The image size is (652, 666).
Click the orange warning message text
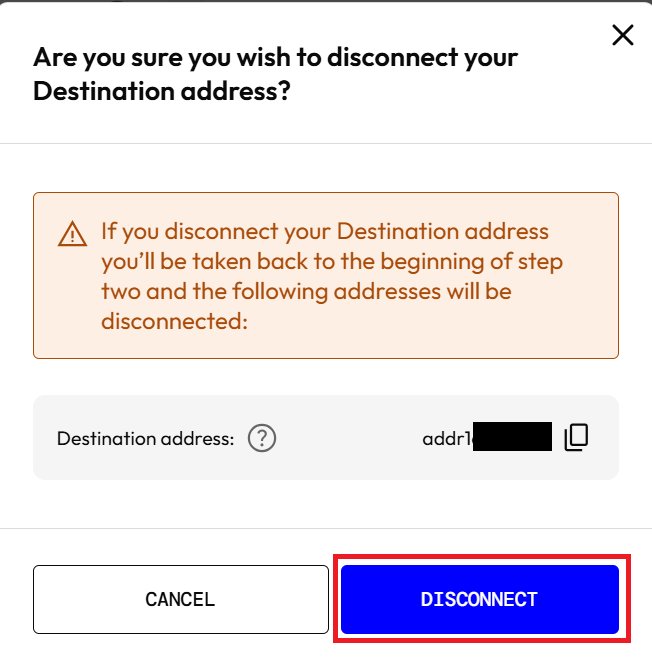332,276
